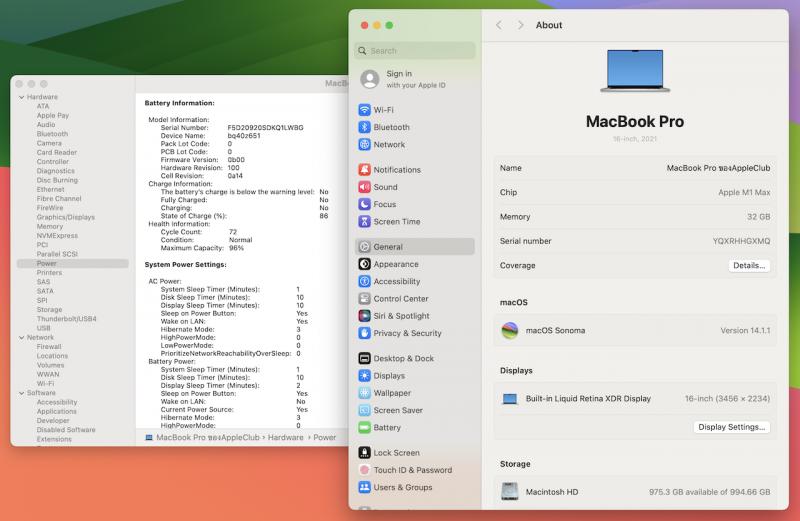Click the Built-in display laptop icon
800x521 pixels.
510,399
